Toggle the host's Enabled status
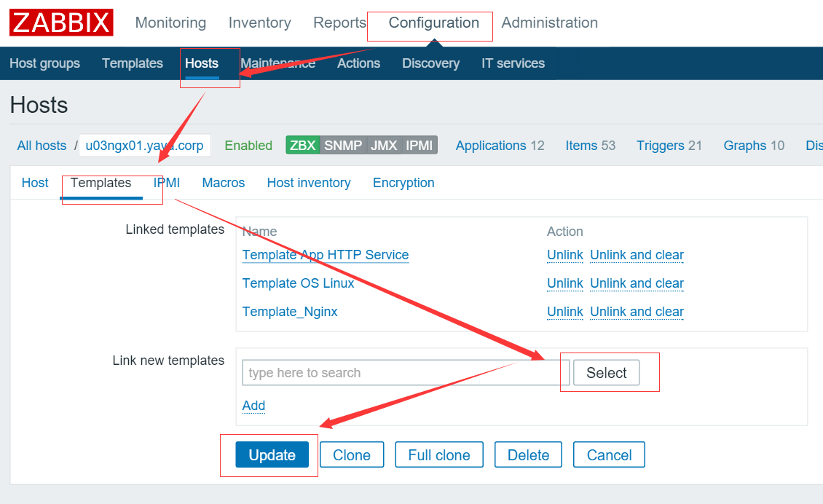 248,145
